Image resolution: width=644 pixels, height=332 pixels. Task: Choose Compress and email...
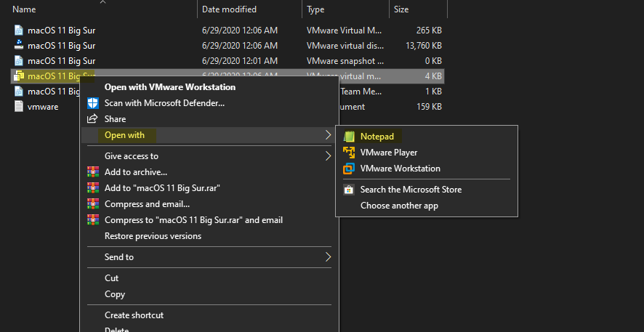(x=147, y=204)
